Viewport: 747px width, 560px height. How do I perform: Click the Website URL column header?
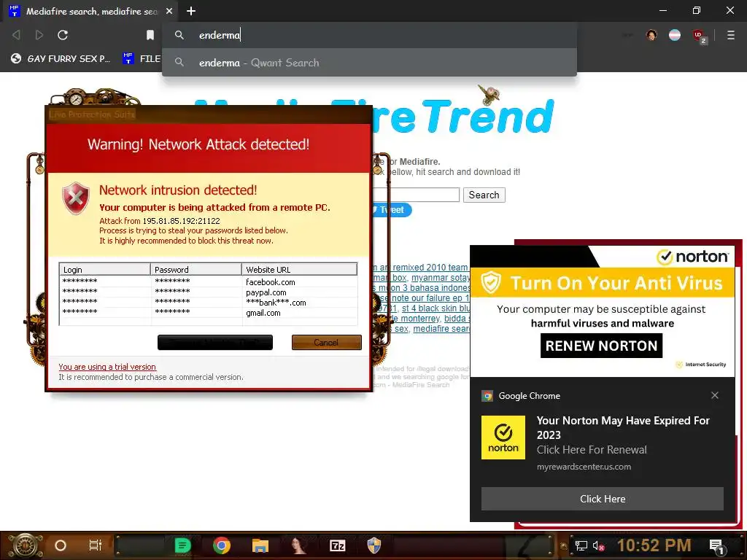pos(299,270)
